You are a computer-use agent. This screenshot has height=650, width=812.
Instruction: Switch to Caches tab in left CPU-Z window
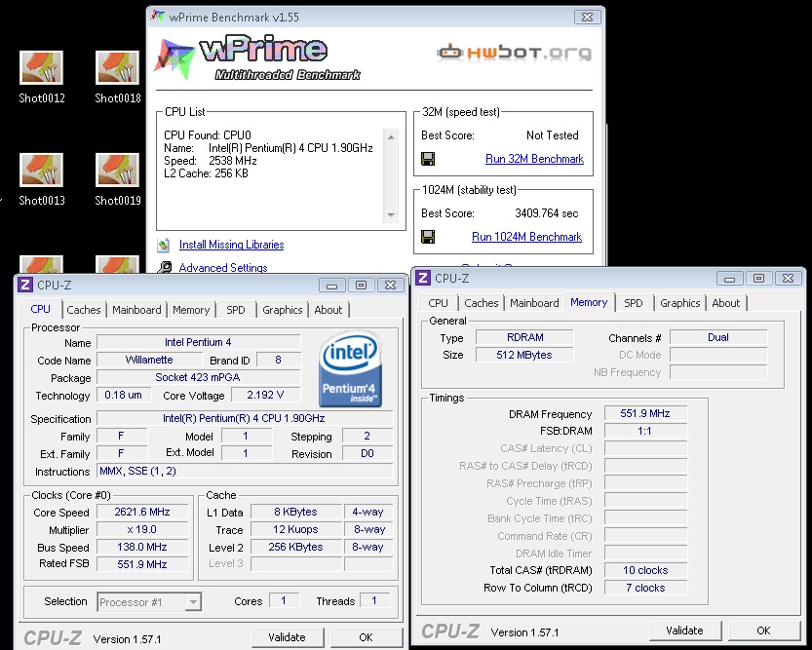(x=84, y=310)
